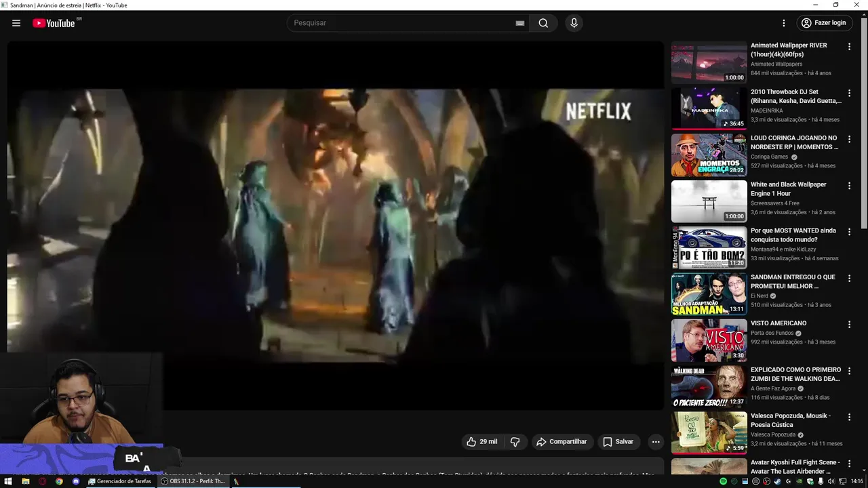Open Windows Security shield tray icon
Viewport: 868px width, 488px height.
pyautogui.click(x=810, y=481)
